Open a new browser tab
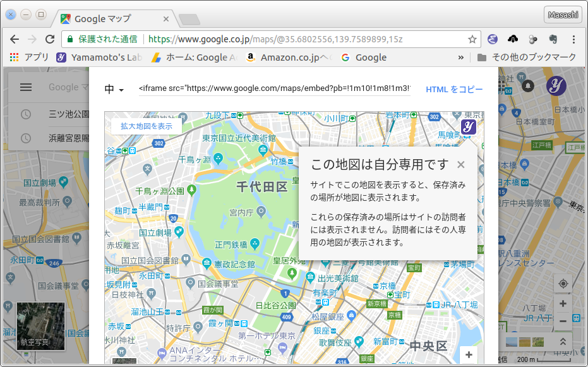The height and width of the screenshot is (367, 588). [x=189, y=19]
